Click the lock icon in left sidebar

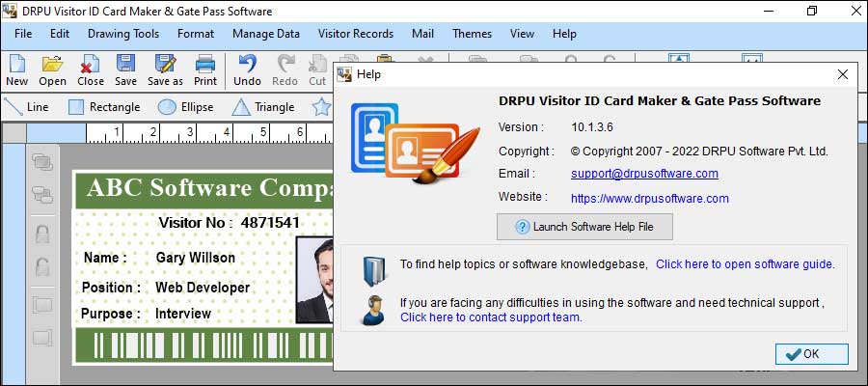42,234
